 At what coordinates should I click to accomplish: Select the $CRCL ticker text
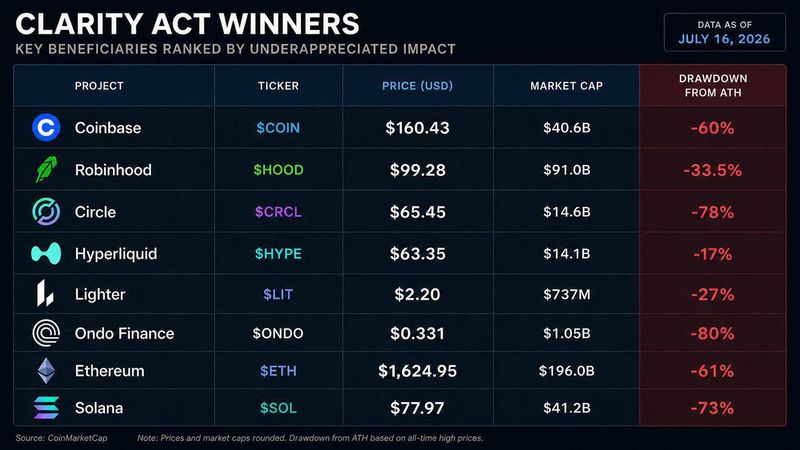tap(278, 212)
